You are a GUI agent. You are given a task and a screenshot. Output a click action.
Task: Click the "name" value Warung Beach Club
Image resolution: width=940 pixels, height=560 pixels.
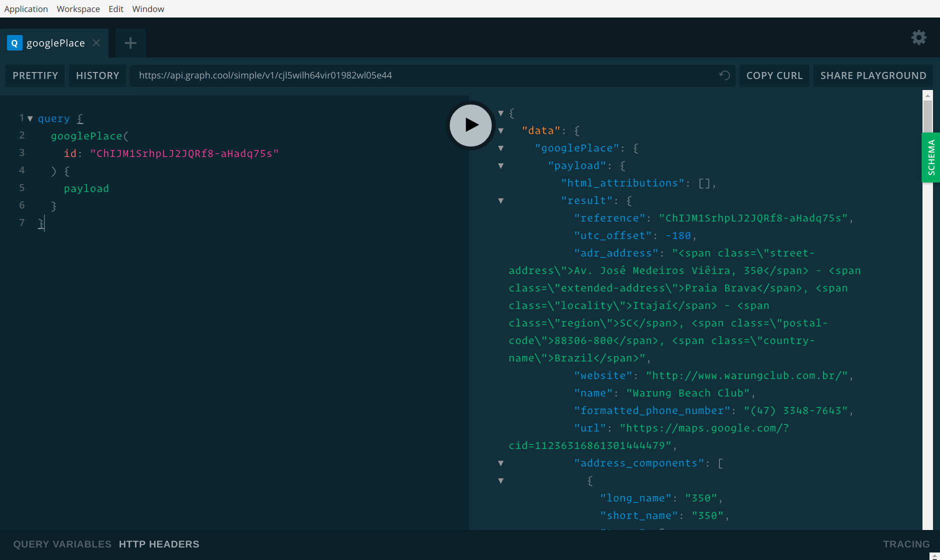tap(688, 393)
